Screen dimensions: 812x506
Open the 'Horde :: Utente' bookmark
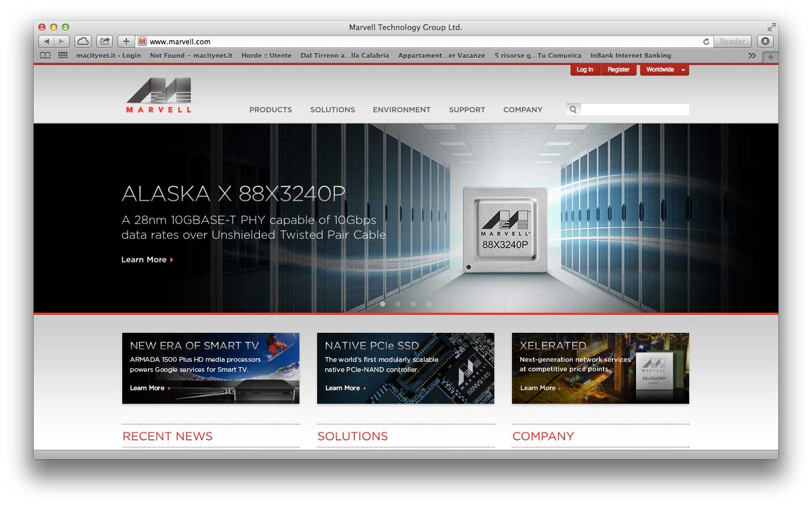coord(266,56)
